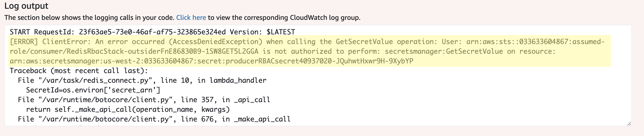
Task: Click the START RequestId log line
Action: (x=152, y=32)
